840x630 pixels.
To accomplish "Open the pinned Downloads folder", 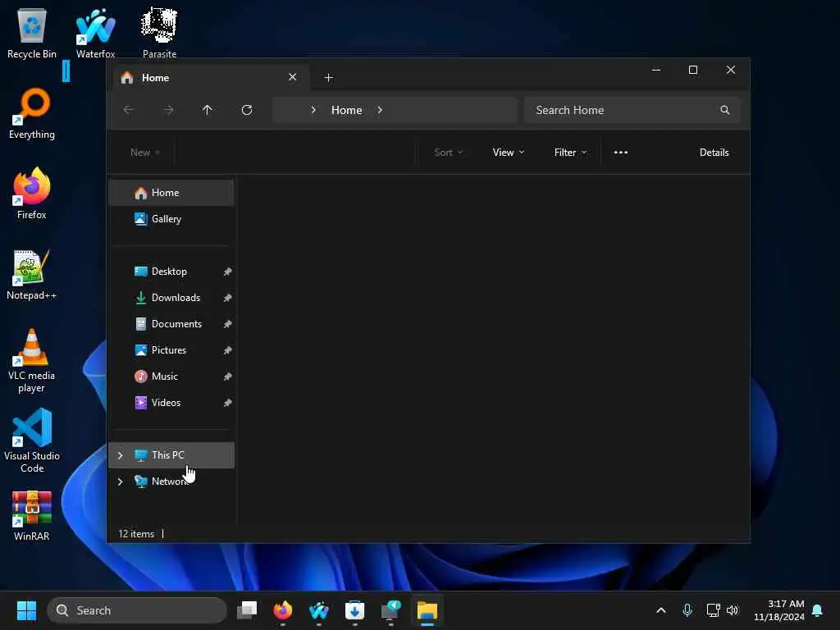I will click(x=171, y=298).
